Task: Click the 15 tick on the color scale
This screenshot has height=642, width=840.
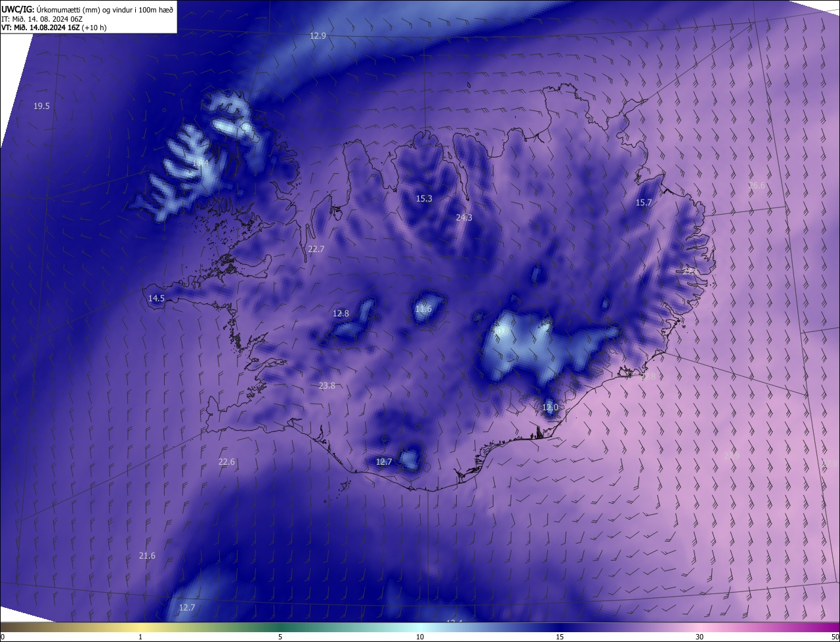Action: (560, 637)
